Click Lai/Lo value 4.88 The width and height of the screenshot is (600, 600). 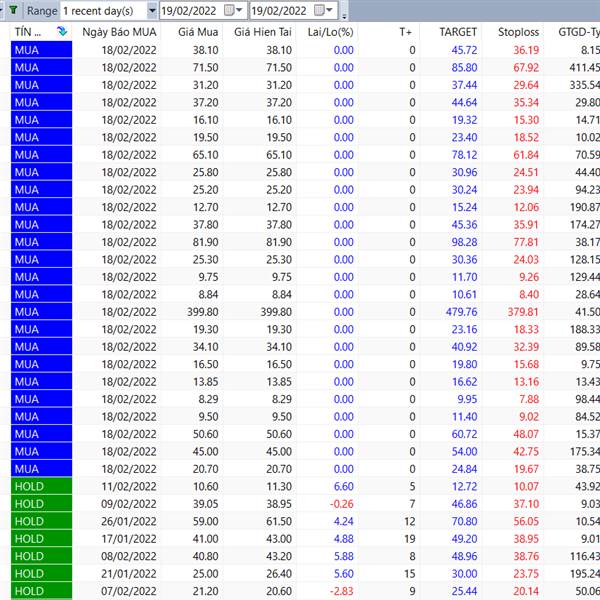[344, 539]
